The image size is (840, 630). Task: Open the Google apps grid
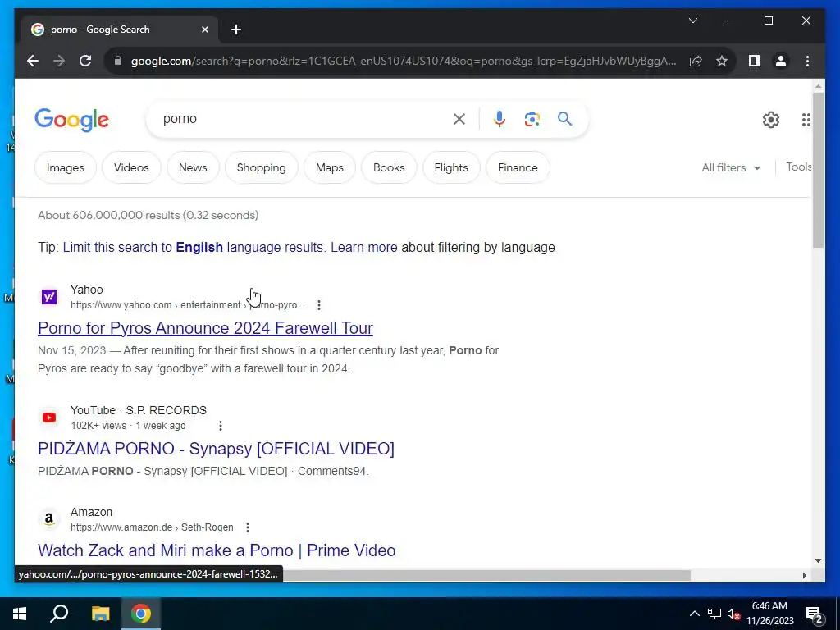tap(806, 120)
